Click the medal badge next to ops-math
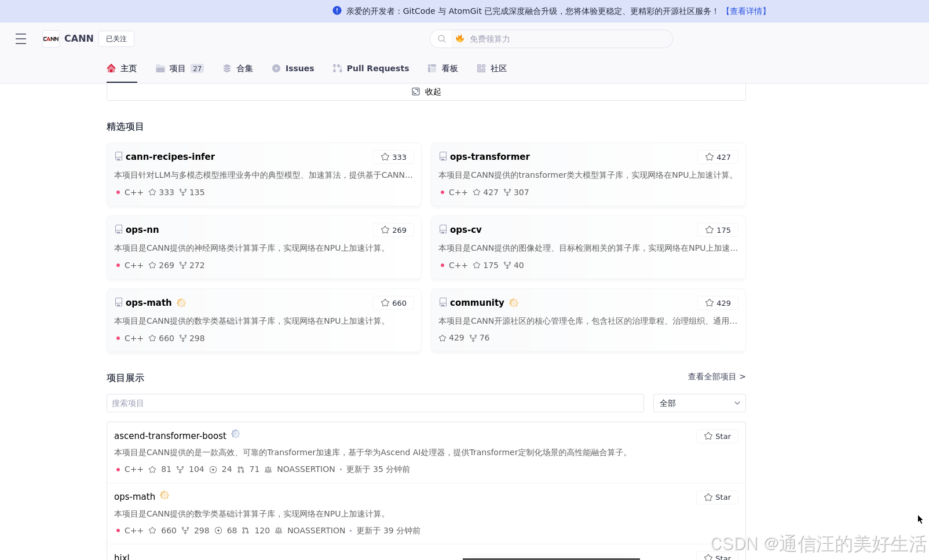929x560 pixels. pyautogui.click(x=181, y=302)
